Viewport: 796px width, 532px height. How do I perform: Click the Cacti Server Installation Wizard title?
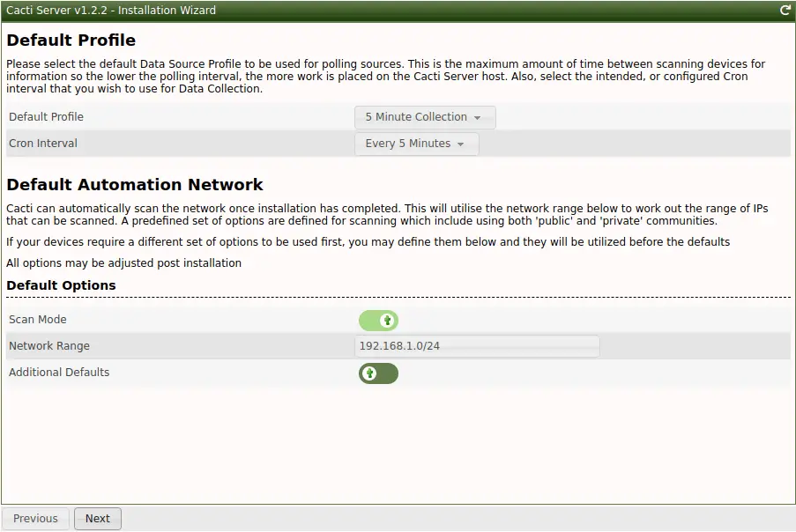click(x=111, y=11)
